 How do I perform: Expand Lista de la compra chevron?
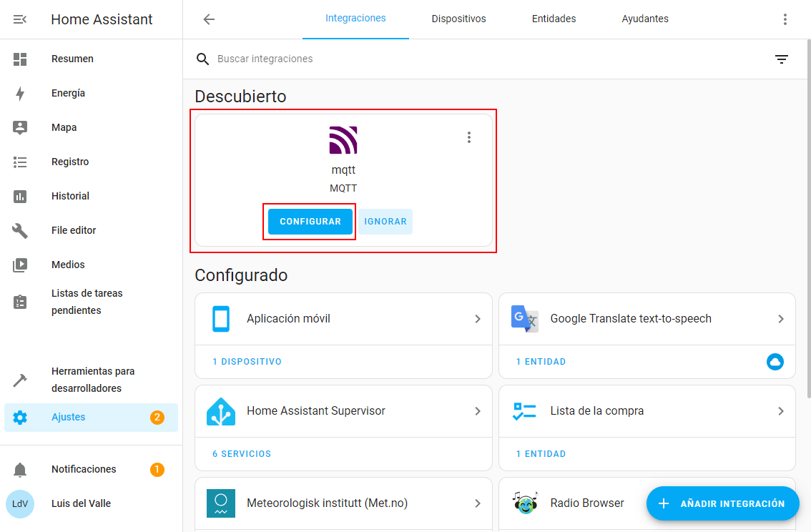(781, 411)
